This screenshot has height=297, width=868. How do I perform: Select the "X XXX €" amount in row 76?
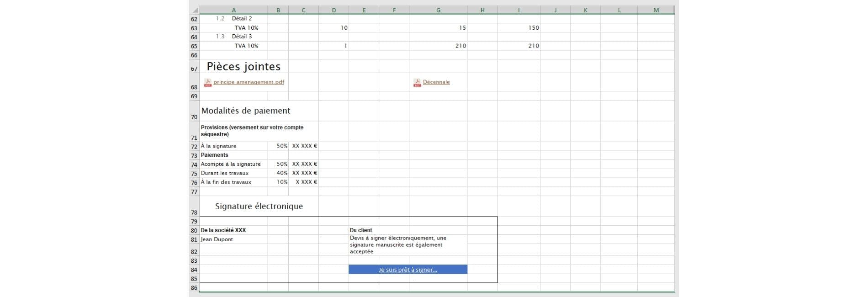coord(303,182)
